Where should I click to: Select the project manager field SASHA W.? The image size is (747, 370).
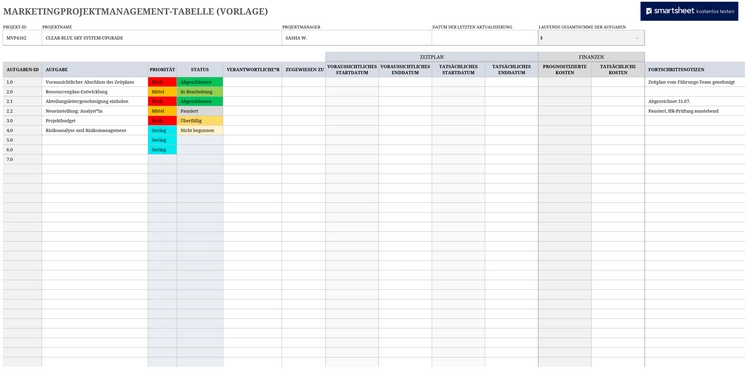[x=357, y=38]
